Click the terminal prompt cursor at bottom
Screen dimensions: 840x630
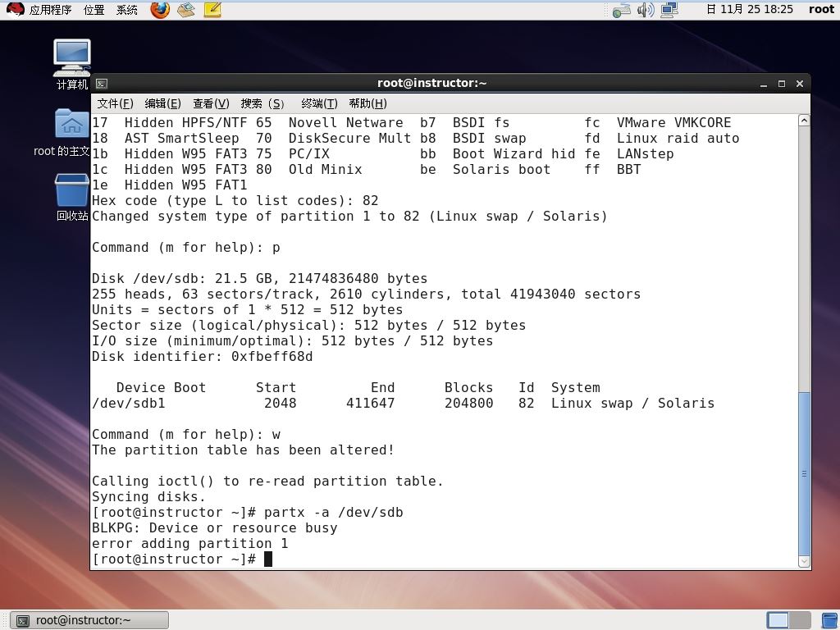click(x=268, y=559)
